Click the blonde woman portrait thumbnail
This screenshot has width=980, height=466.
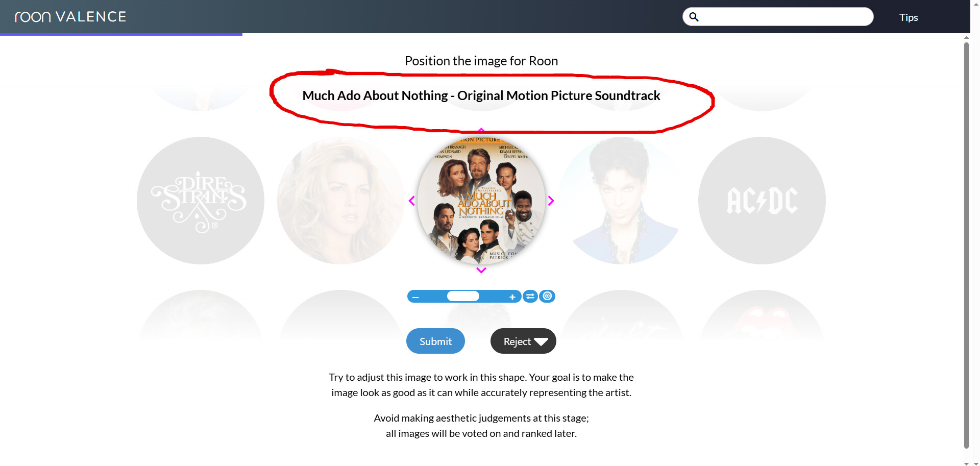point(341,201)
